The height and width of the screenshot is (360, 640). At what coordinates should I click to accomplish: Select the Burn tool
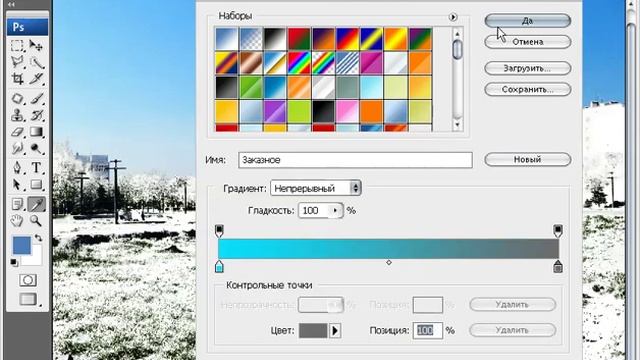(36, 148)
